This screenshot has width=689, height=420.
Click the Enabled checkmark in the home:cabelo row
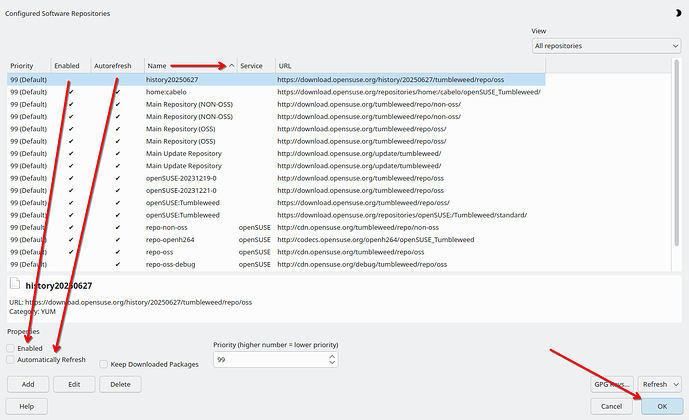point(71,92)
